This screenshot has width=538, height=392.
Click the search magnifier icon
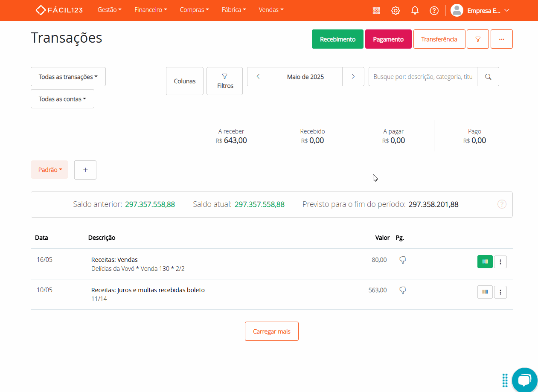[x=488, y=77]
